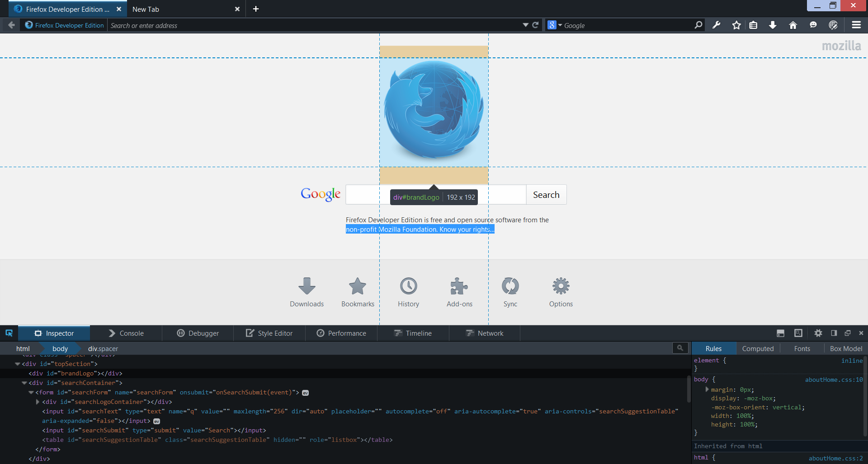Bookmark this page with the star icon

tap(736, 25)
